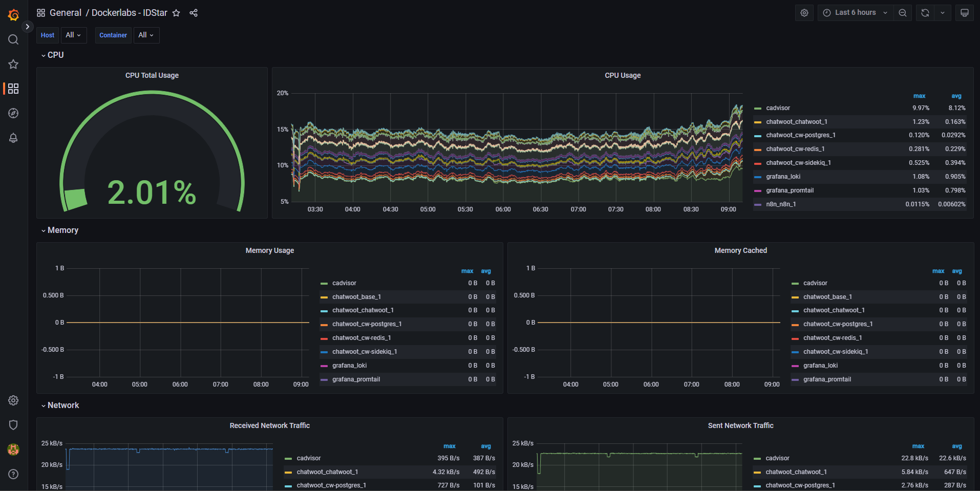Toggle chatwoot_base_1 series in Memory Usage legend
This screenshot has width=980, height=491.
coord(356,297)
